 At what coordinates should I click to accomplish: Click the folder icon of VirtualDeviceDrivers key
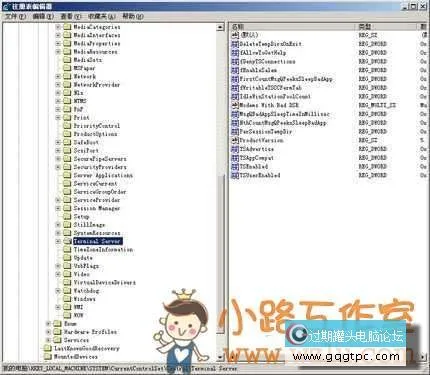tap(68, 282)
